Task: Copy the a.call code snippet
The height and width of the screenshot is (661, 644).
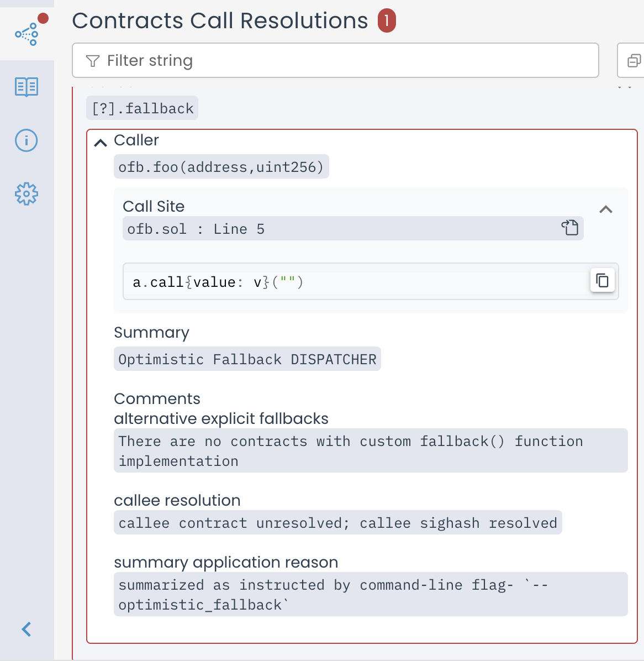Action: 602,281
